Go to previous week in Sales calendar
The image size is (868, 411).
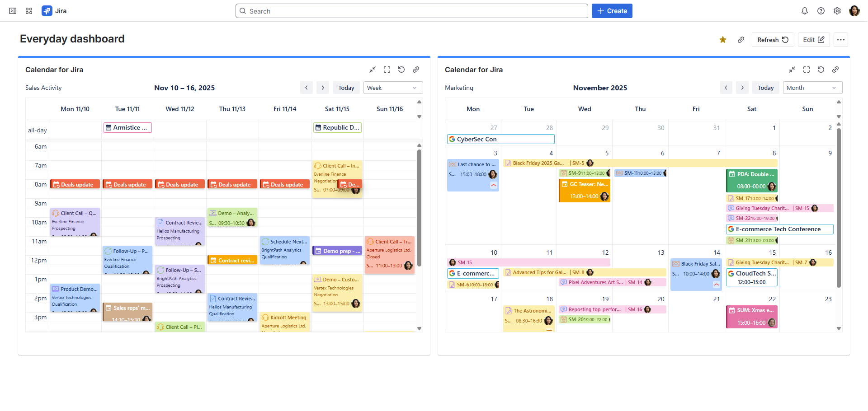pyautogui.click(x=307, y=88)
